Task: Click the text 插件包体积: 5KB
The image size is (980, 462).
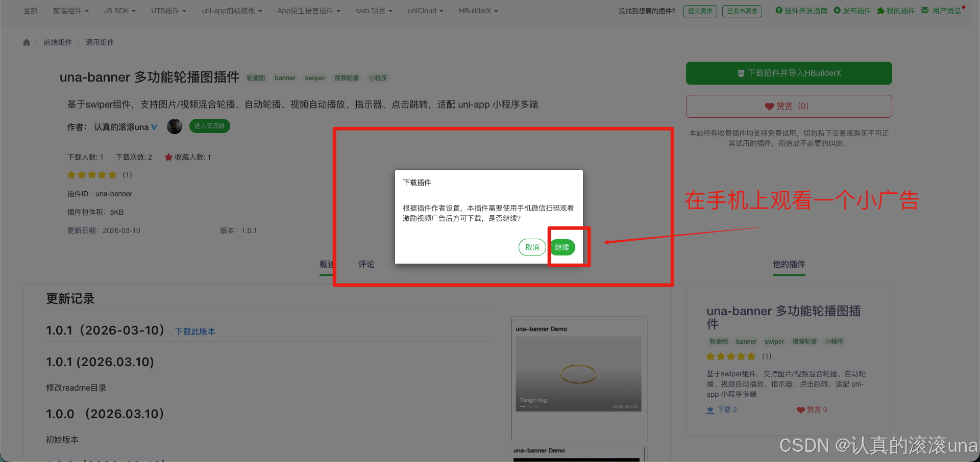Action: [95, 212]
